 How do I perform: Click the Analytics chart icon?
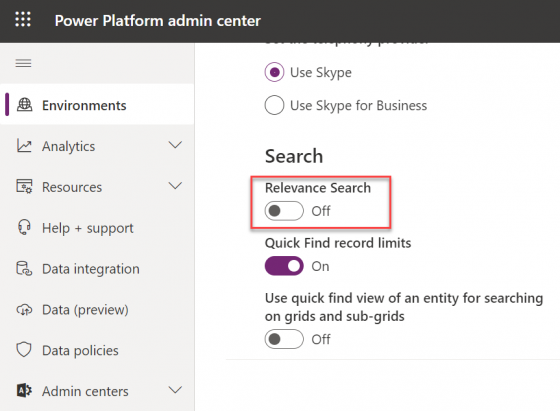(24, 146)
